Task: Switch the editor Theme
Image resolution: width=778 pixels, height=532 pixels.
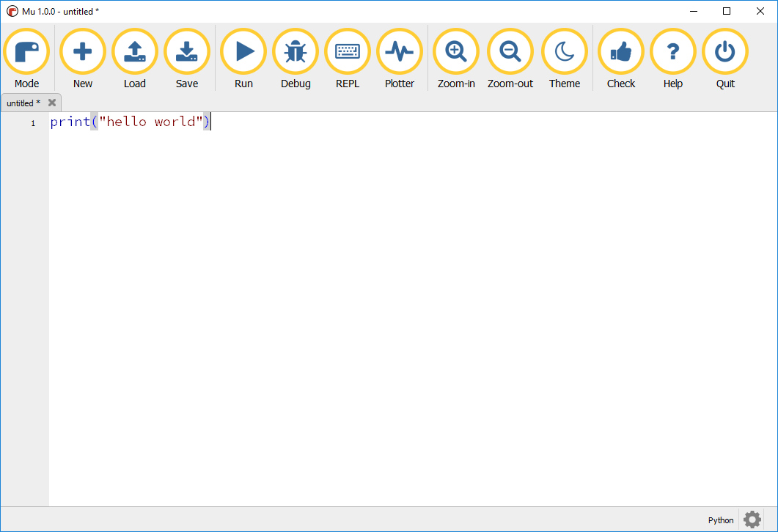Action: 564,51
